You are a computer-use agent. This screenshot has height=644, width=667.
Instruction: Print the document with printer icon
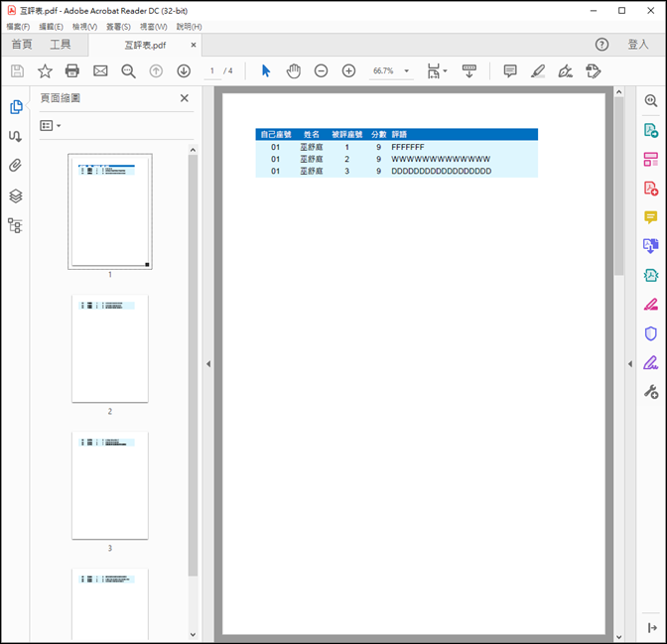(x=72, y=71)
